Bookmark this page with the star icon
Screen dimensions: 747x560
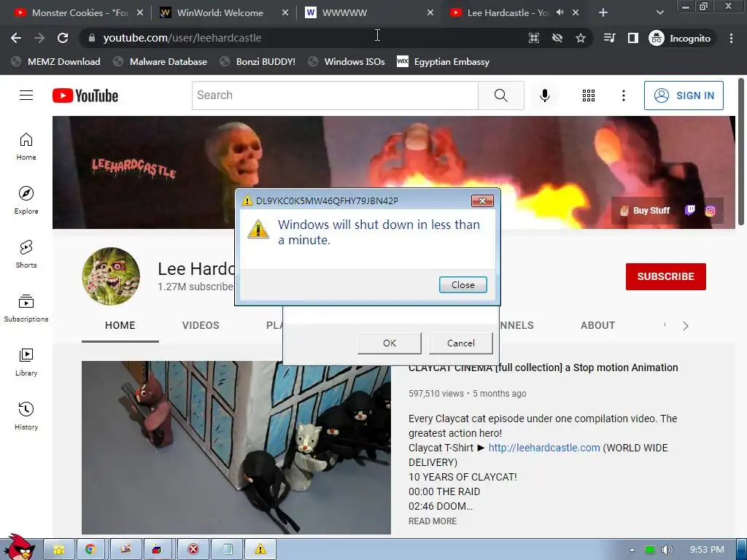(580, 38)
